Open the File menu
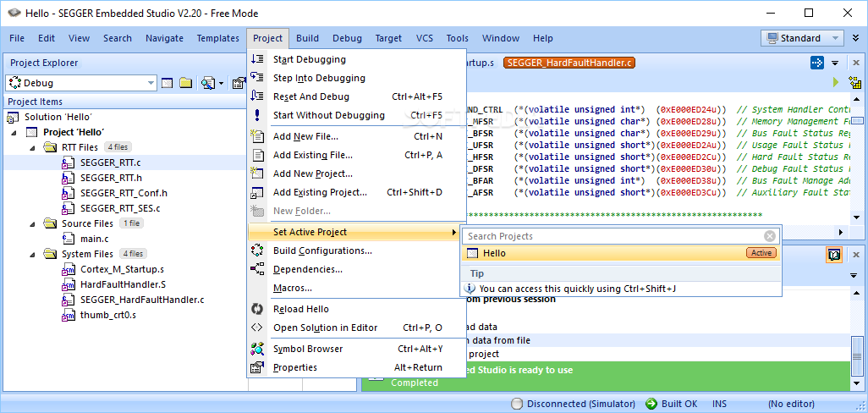Image resolution: width=868 pixels, height=413 pixels. pyautogui.click(x=17, y=38)
